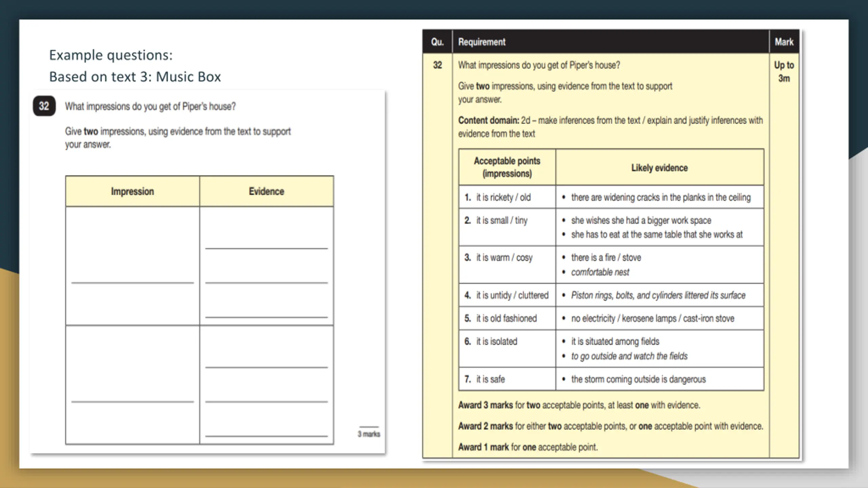Click 'Give two impressions' instruction in mark scheme
This screenshot has height=488, width=868.
point(565,93)
